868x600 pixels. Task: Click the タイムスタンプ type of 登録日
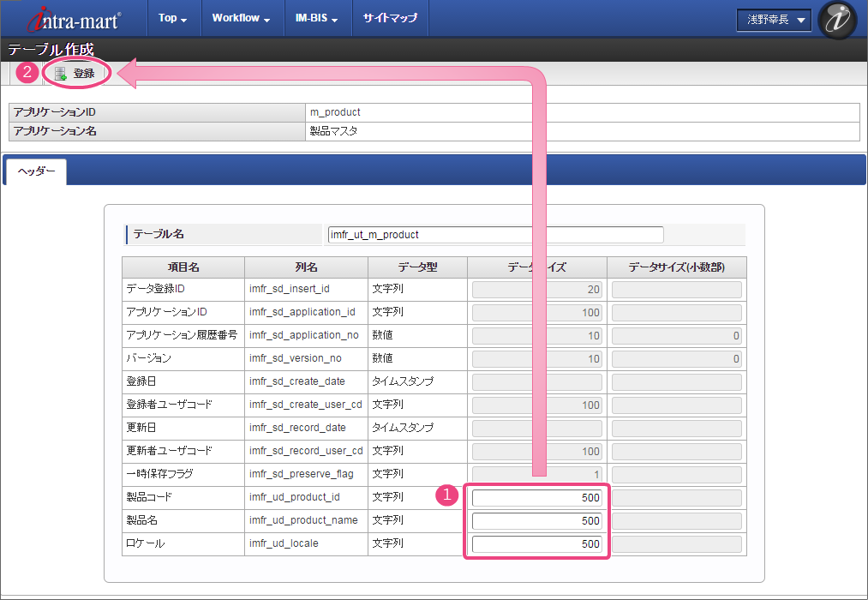(x=403, y=381)
